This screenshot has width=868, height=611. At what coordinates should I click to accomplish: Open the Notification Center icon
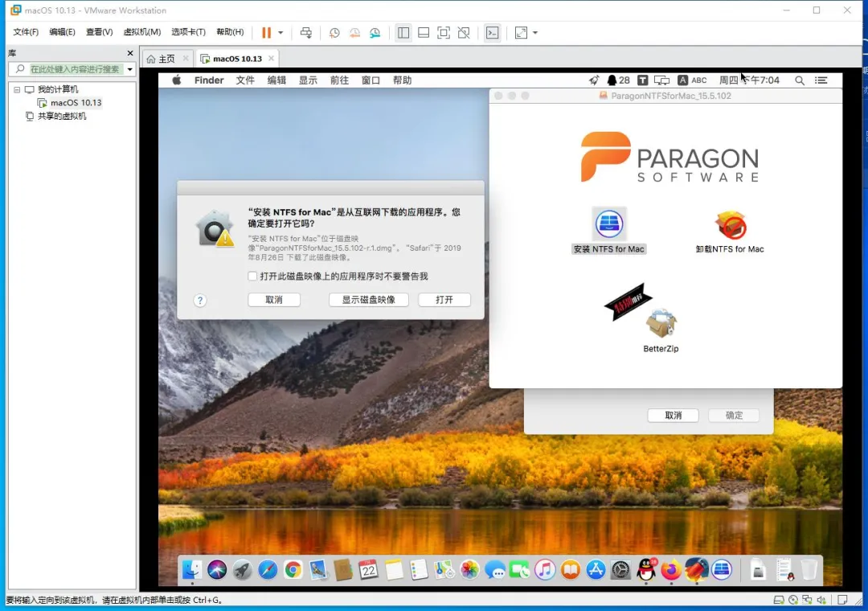pos(821,80)
